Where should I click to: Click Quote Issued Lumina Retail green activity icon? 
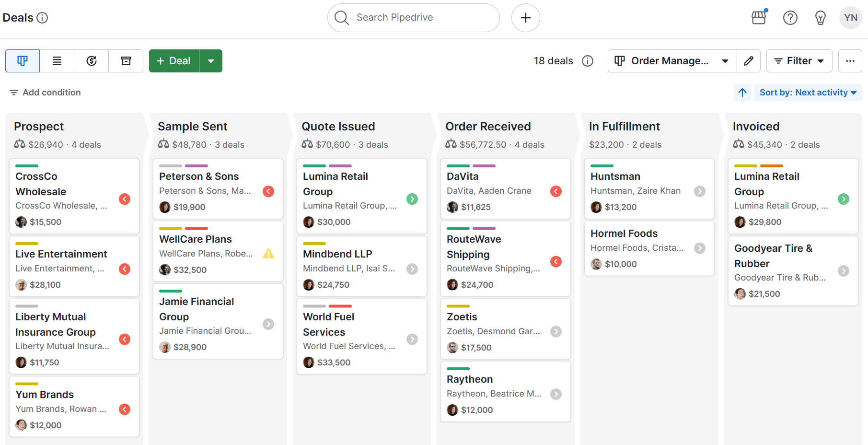[412, 199]
